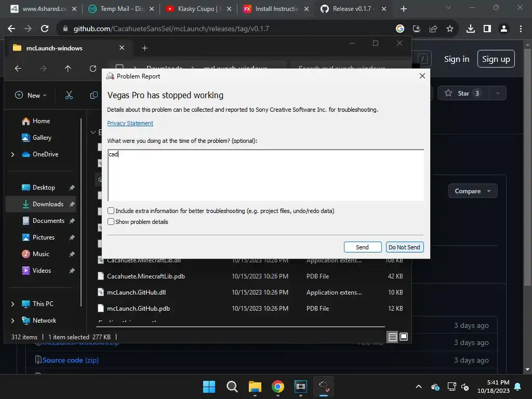
Task: Open Home in Explorer sidebar
Action: (x=36, y=121)
